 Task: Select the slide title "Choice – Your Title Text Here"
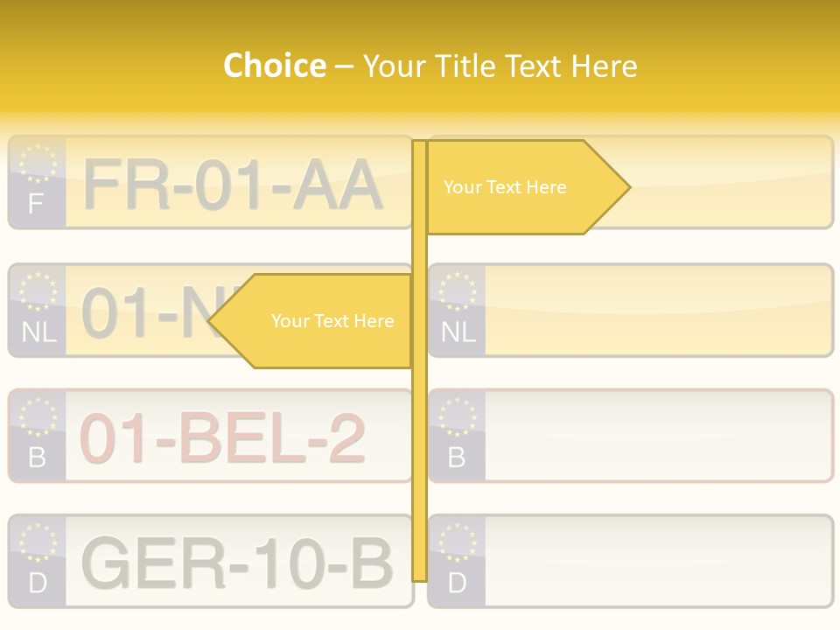coord(430,66)
